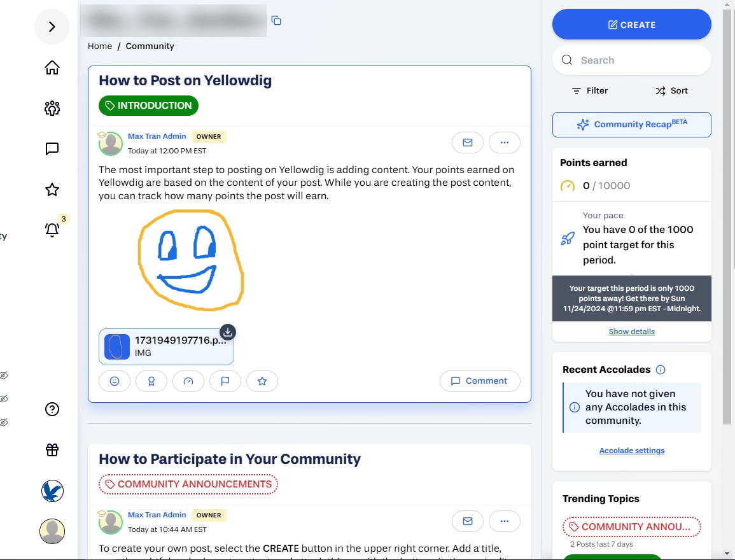This screenshot has width=735, height=560.
Task: Copy community name using the copy icon
Action: (x=276, y=20)
